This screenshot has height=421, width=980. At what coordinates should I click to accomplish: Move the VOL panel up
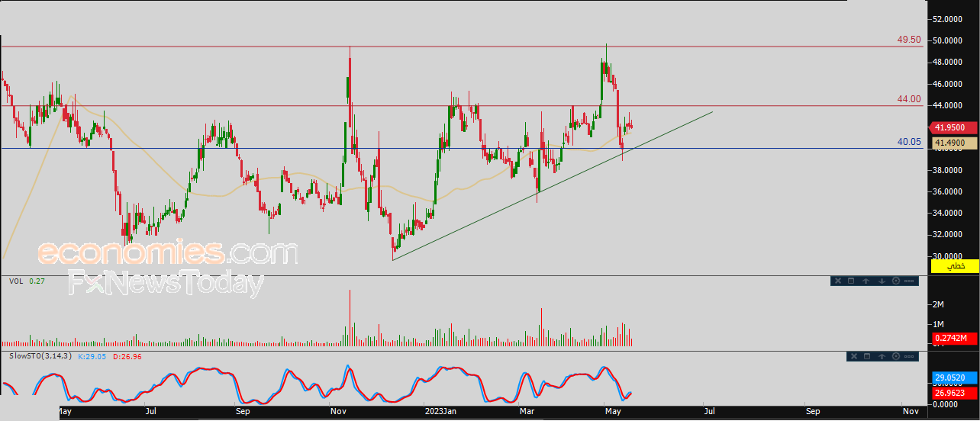point(866,281)
